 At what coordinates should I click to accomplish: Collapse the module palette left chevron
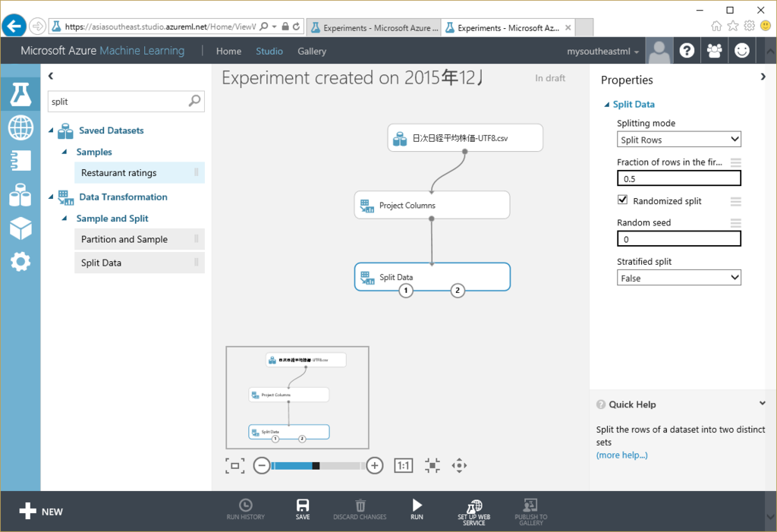pos(51,76)
